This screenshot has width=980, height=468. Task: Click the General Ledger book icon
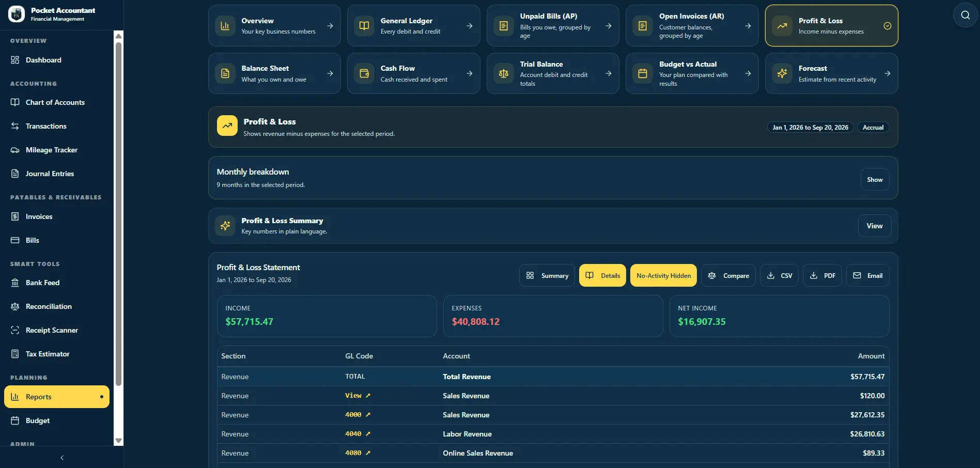pyautogui.click(x=364, y=26)
